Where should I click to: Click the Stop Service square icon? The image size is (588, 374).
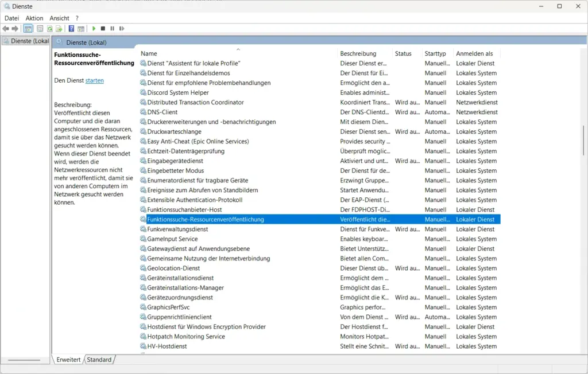click(103, 29)
